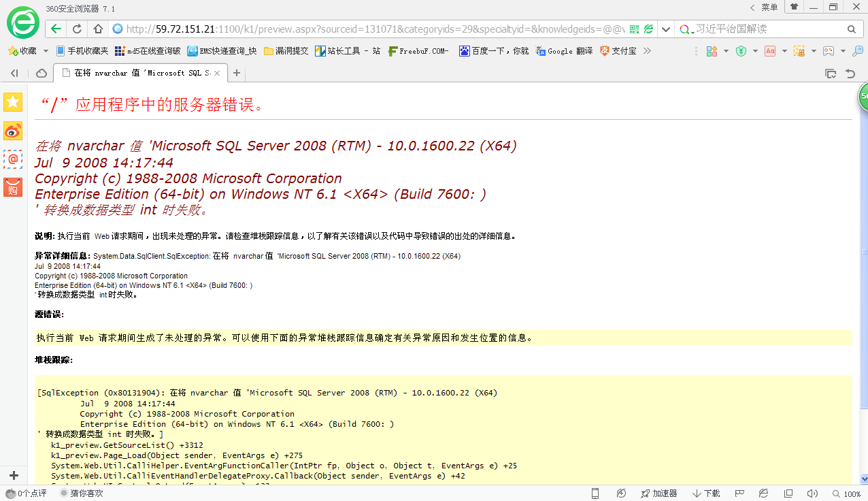
Task: Click the page find magnifier icon
Action: pos(857,51)
